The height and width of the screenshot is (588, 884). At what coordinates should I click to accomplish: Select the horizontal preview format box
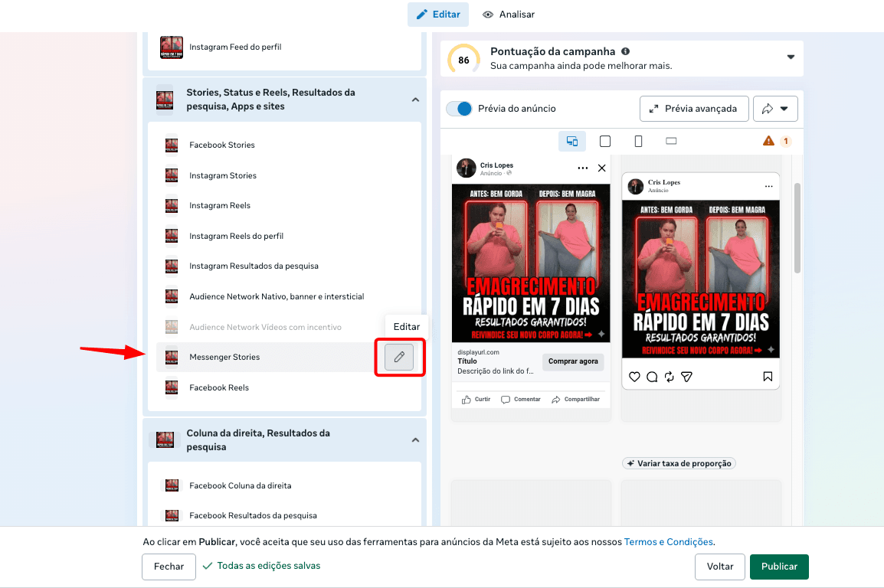pyautogui.click(x=670, y=141)
